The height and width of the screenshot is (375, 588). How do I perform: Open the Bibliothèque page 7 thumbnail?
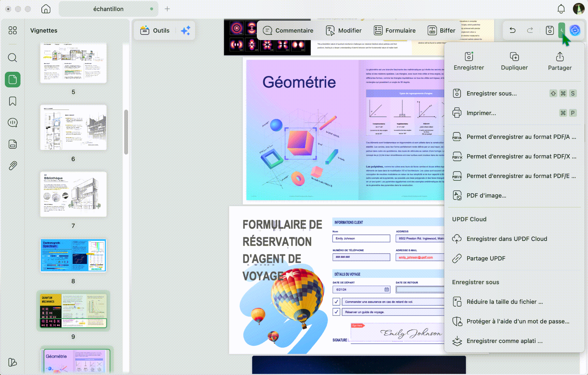[73, 194]
